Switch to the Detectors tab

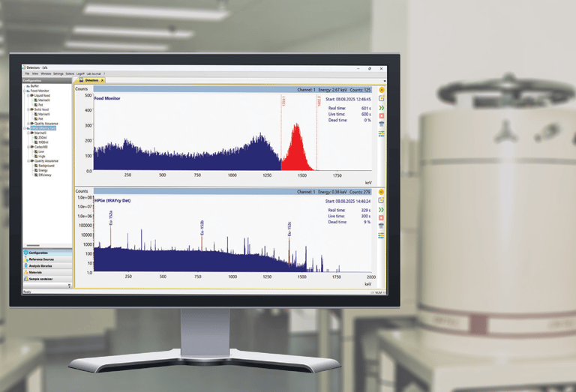click(91, 80)
